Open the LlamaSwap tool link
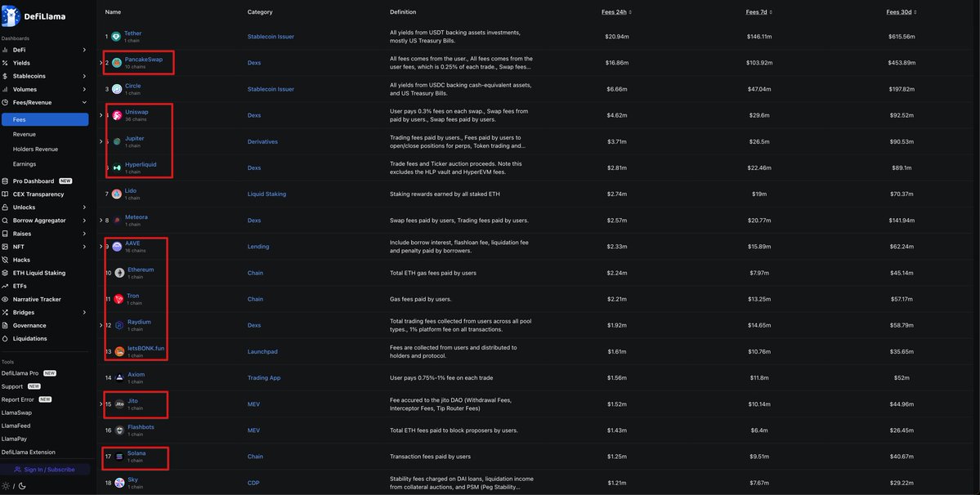This screenshot has height=495, width=980. tap(16, 412)
